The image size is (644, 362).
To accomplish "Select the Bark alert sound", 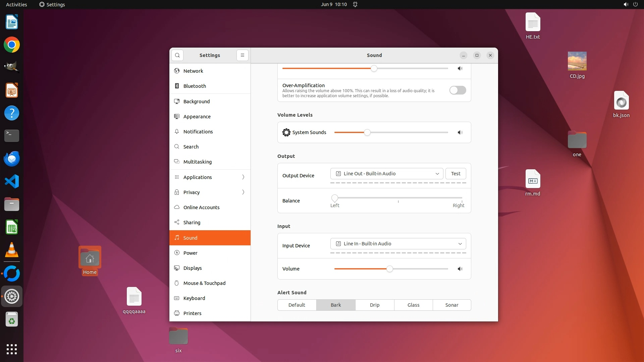I will point(335,305).
